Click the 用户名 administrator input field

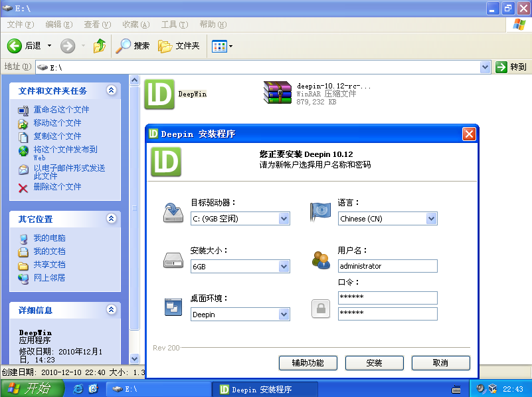pos(387,266)
